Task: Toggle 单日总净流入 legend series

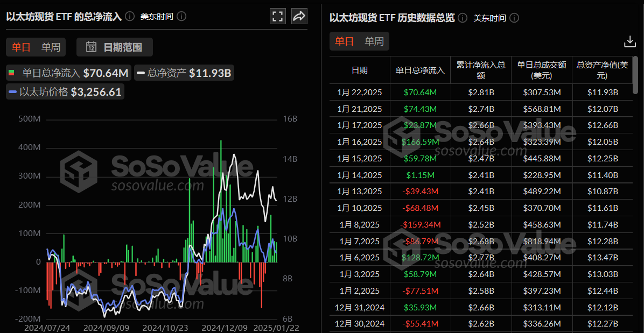Action: [68, 73]
